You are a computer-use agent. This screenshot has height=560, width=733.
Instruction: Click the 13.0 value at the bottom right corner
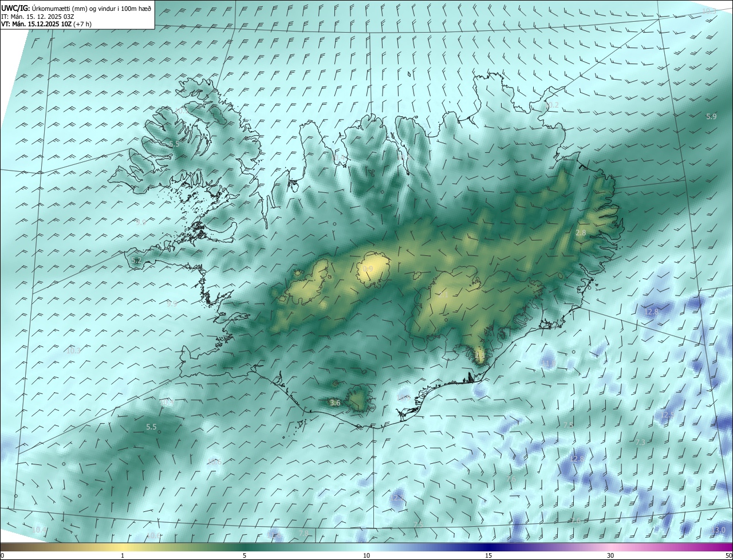pos(719,530)
